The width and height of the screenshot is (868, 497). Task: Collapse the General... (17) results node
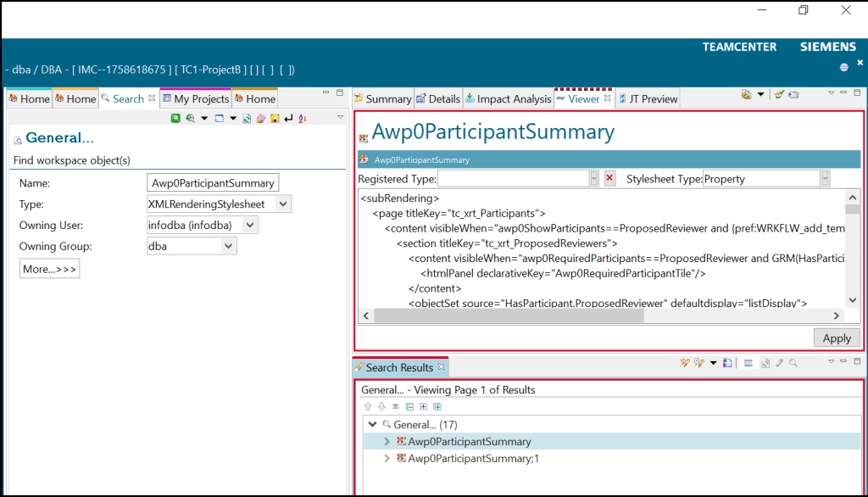pyautogui.click(x=371, y=424)
